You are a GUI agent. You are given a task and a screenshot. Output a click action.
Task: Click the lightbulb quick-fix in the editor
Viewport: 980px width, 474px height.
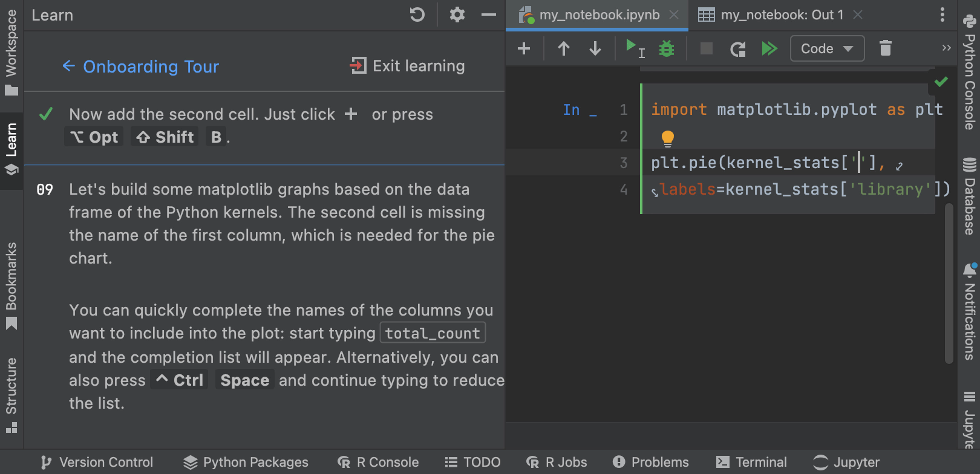(x=667, y=138)
